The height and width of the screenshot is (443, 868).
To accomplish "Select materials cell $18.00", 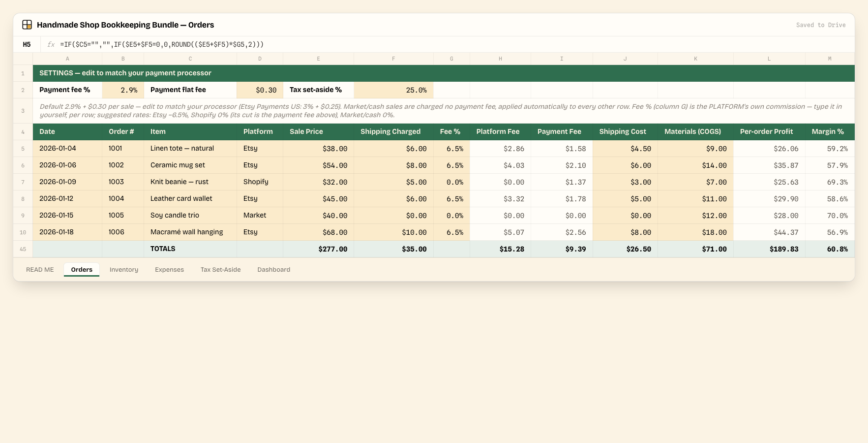I will tap(695, 232).
